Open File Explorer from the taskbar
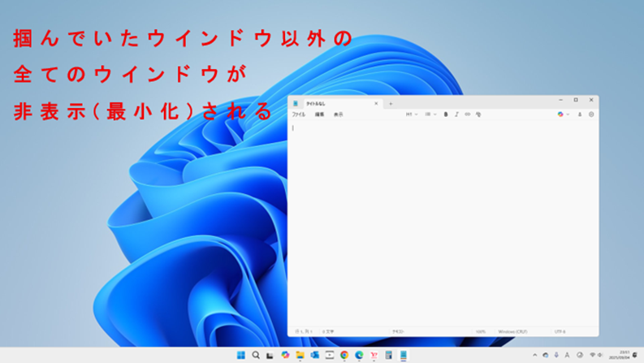The width and height of the screenshot is (644, 363). (x=300, y=355)
